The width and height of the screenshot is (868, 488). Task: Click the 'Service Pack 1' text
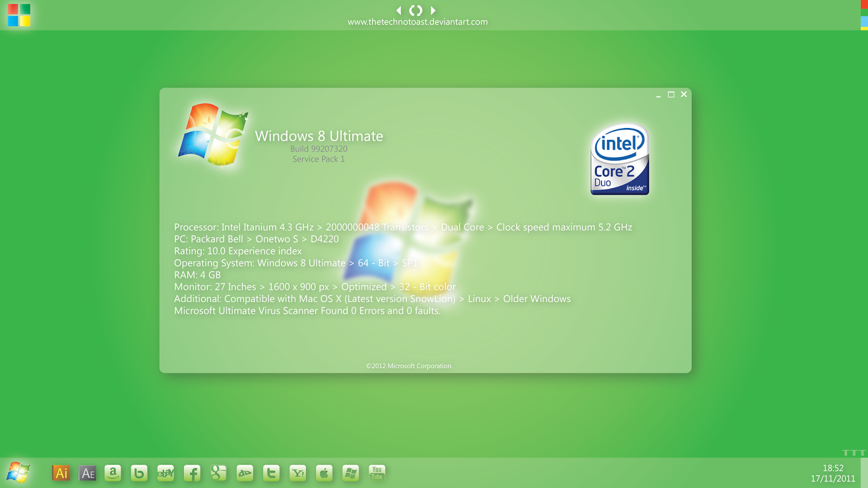(x=318, y=159)
